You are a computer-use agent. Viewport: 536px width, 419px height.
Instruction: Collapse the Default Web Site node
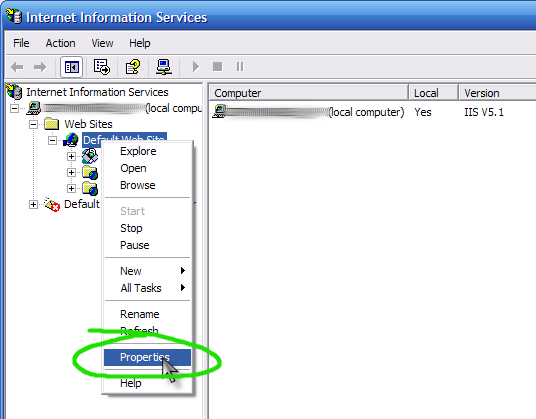(52, 140)
